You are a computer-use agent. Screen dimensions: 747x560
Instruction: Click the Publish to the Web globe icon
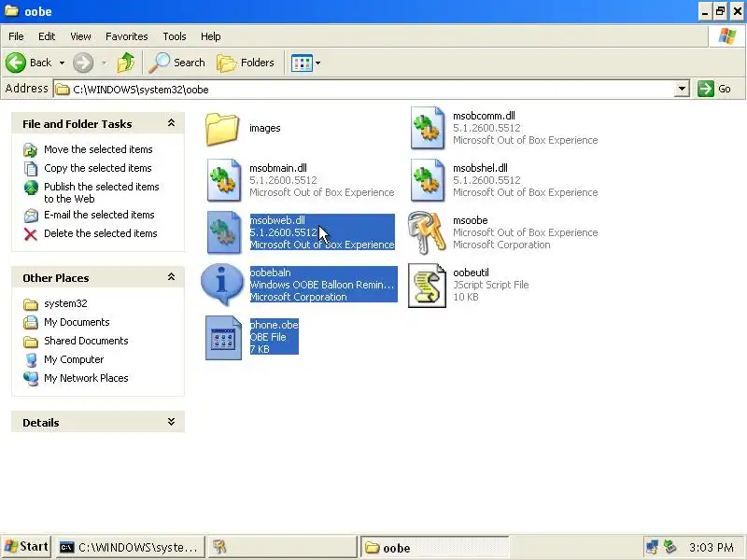(x=31, y=188)
